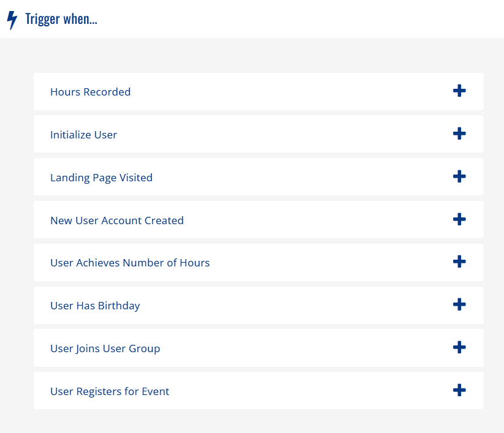
Task: Open the User Achieves Number of Hours trigger
Action: point(130,262)
